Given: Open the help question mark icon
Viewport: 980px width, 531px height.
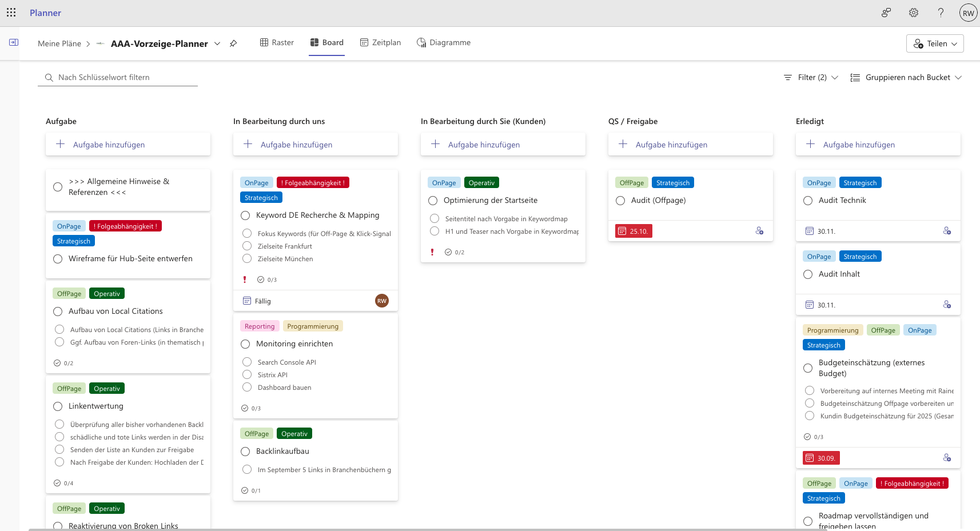Looking at the screenshot, I should [x=941, y=13].
